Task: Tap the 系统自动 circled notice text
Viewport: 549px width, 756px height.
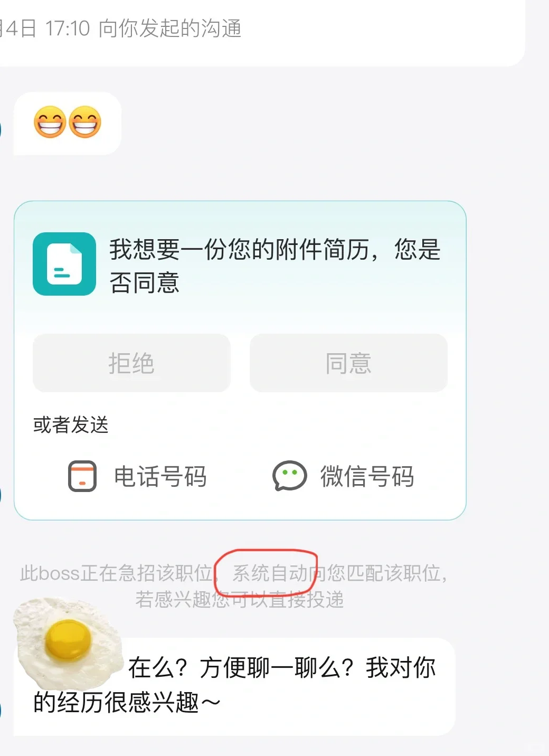Action: (x=270, y=573)
